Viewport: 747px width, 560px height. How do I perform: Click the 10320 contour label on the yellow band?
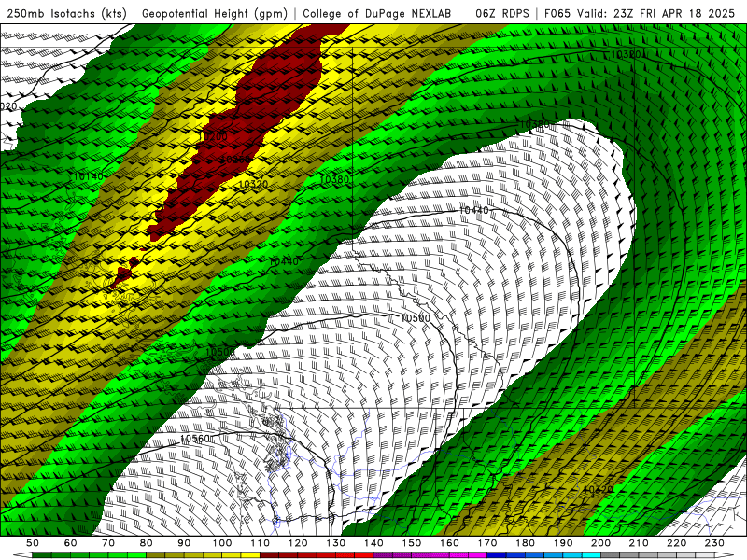tap(253, 184)
